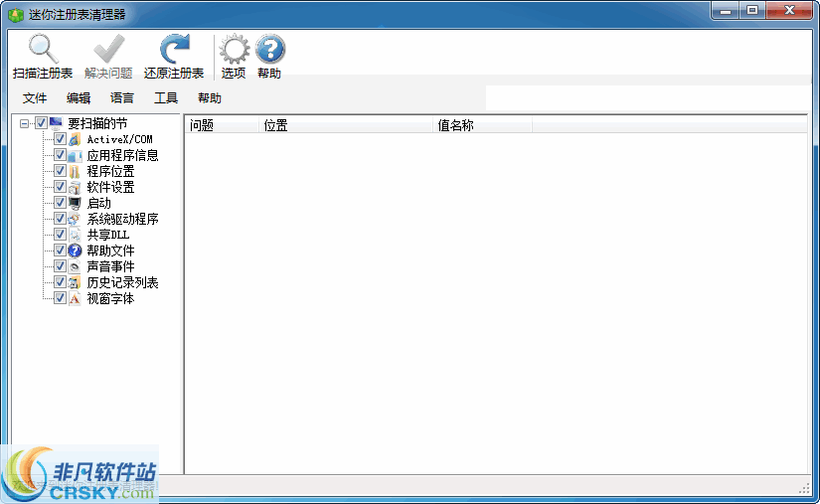Select the ActiveX/COM tree label
Screen dimensions: 820x504
pos(119,139)
